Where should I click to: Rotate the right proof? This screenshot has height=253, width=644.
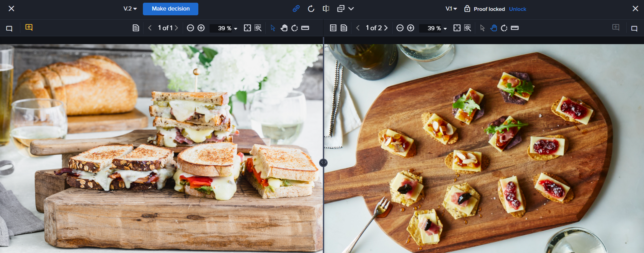click(x=504, y=28)
